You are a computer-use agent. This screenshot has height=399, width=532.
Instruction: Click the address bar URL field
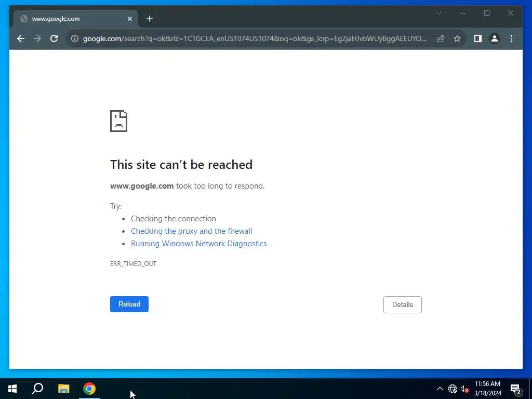pyautogui.click(x=255, y=38)
